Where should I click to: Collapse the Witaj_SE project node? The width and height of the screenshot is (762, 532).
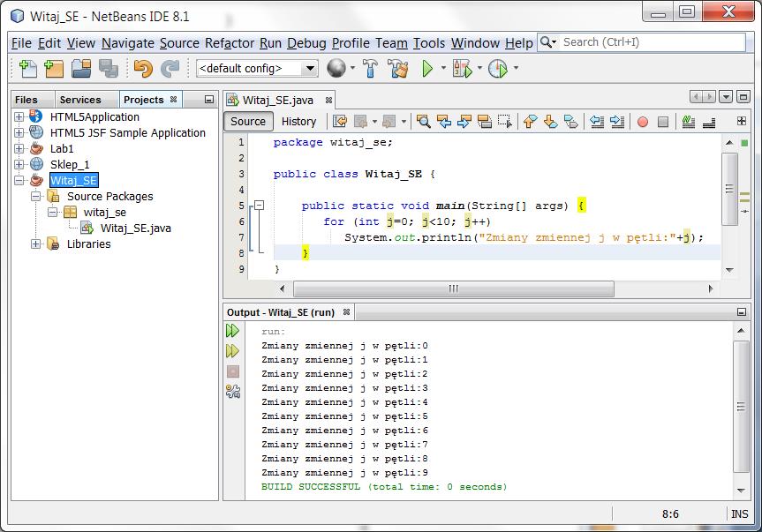click(19, 181)
